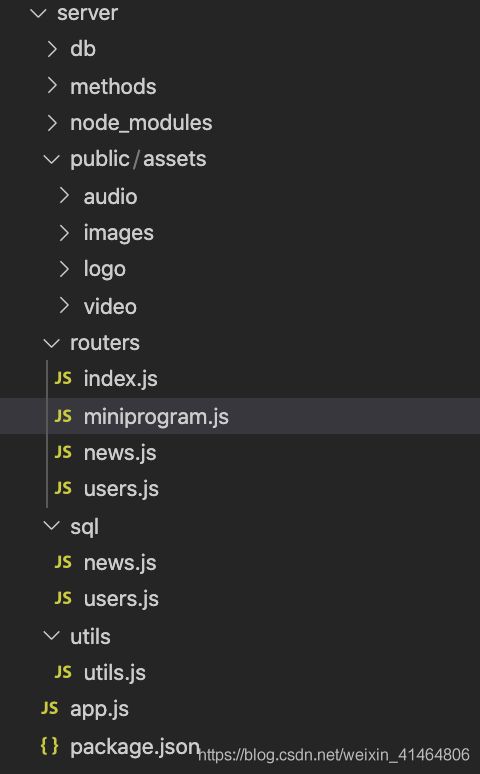Expand the db folder chevron
The width and height of the screenshot is (480, 774).
52,49
